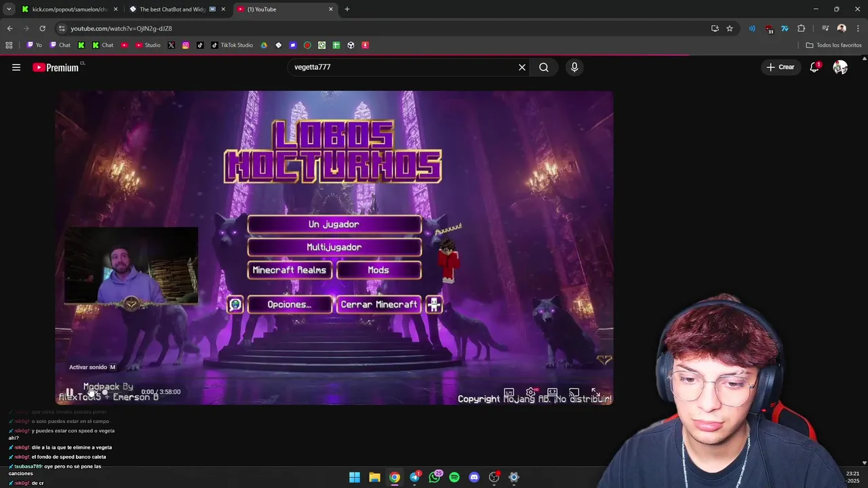Click the YouTube Premium logo
This screenshot has height=488, width=868.
click(x=56, y=67)
